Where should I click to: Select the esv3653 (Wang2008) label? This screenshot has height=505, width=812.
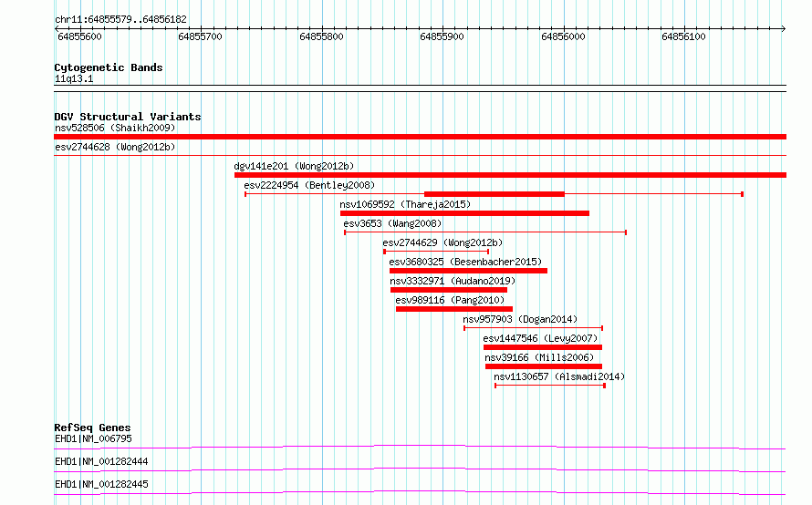pos(392,223)
